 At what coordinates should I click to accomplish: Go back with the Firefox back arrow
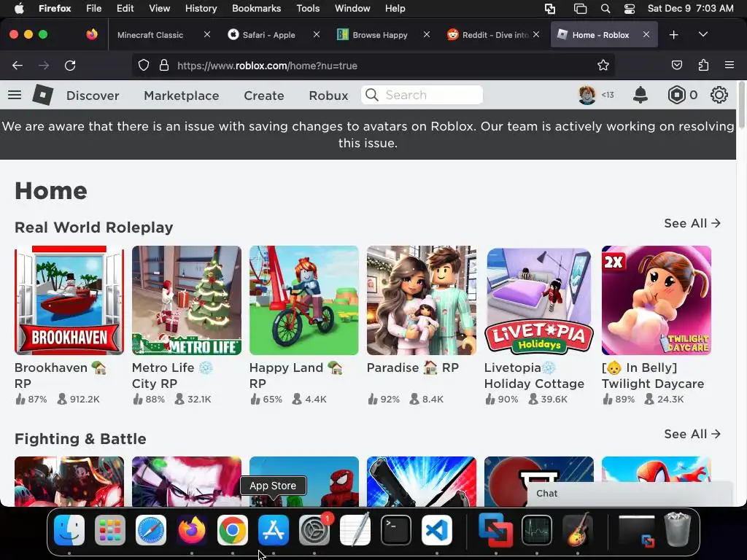click(x=18, y=66)
